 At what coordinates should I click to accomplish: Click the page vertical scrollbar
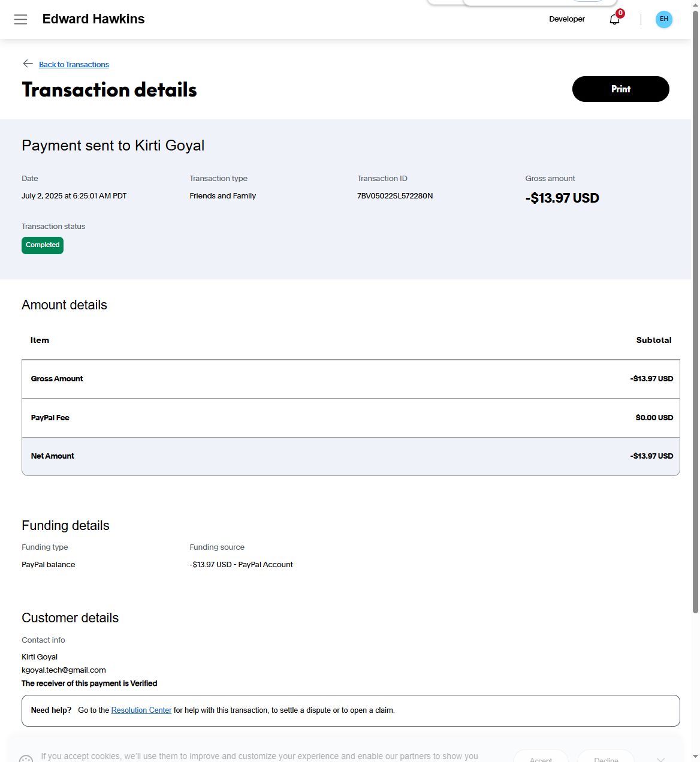[x=695, y=300]
